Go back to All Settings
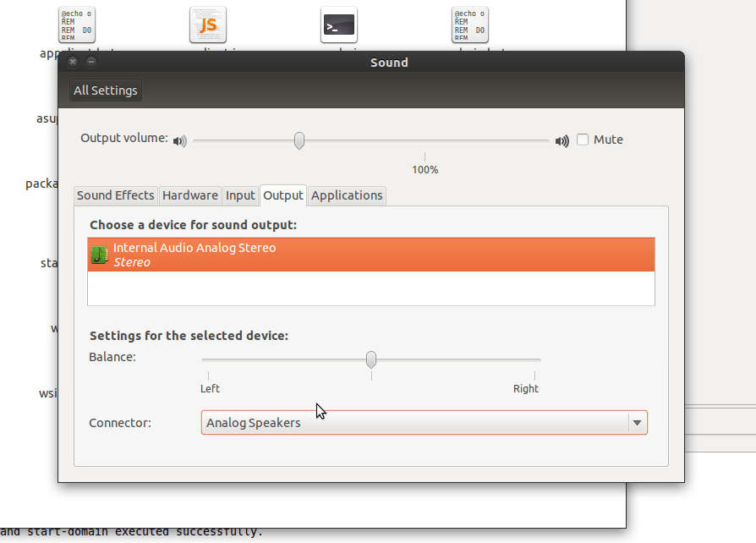This screenshot has height=543, width=756. click(x=106, y=90)
